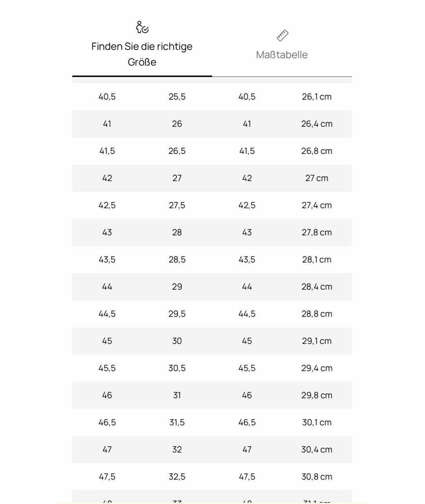425x504 pixels.
Task: Click the person with checkmark size-finder icon
Action: click(x=142, y=27)
